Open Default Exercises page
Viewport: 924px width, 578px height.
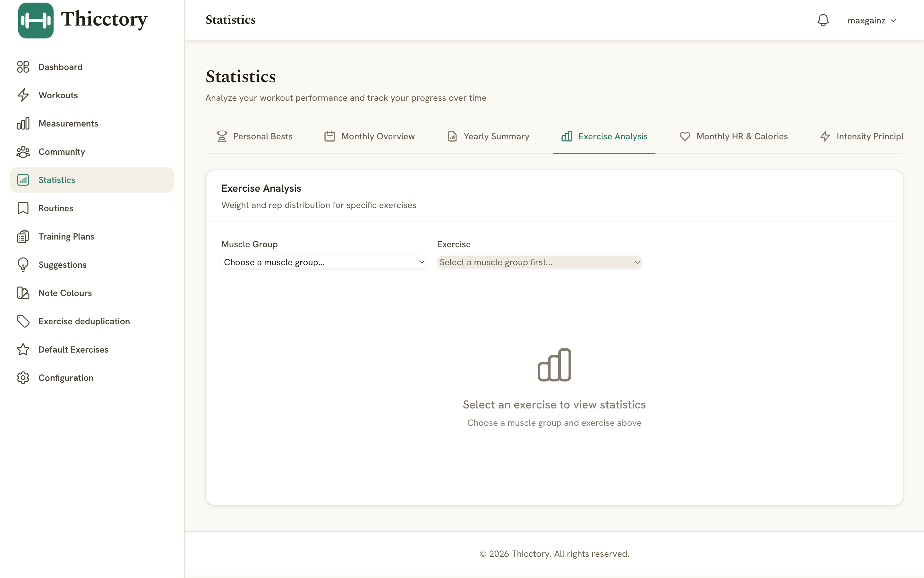(92, 350)
